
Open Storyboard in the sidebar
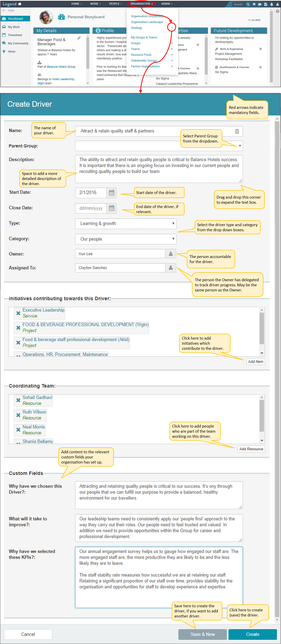coord(15,19)
